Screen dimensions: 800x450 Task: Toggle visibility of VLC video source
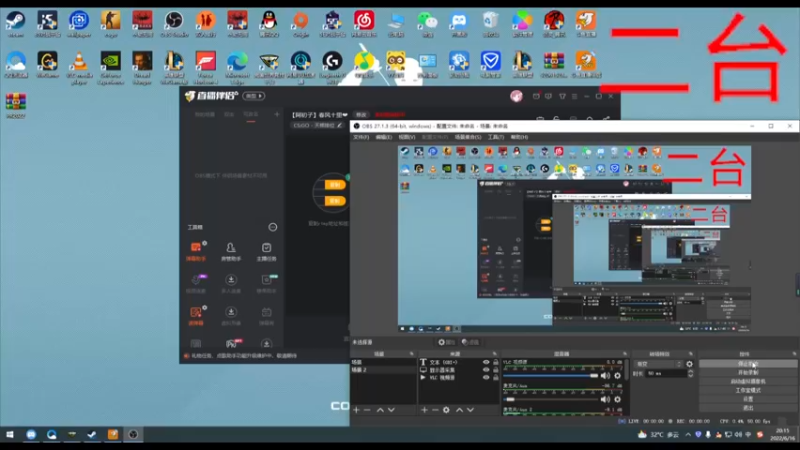(486, 378)
